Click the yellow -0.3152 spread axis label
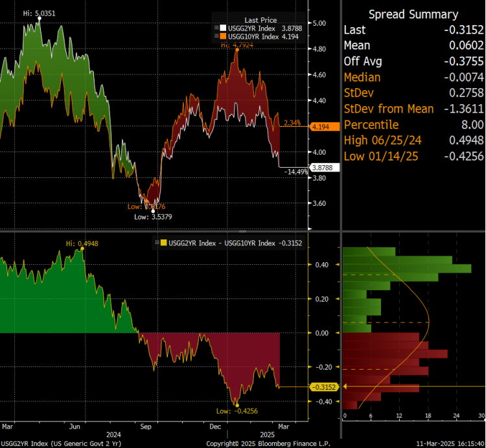This screenshot has height=448, width=486. pos(322,387)
